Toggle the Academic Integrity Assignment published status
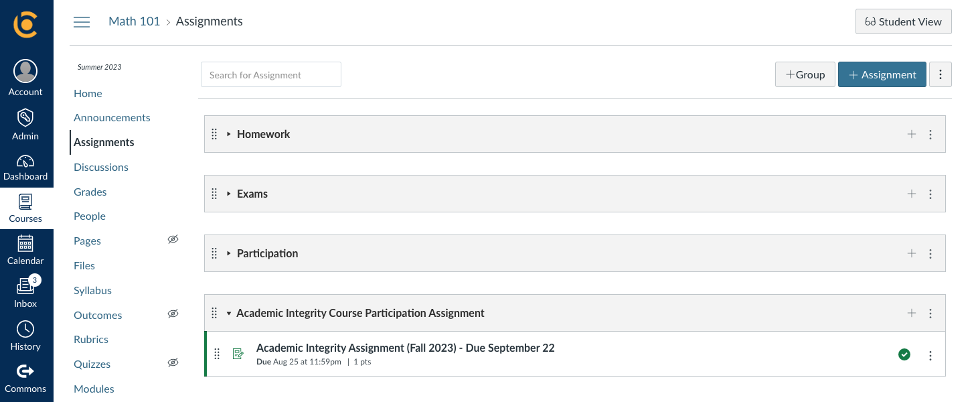Image resolution: width=980 pixels, height=402 pixels. [904, 354]
